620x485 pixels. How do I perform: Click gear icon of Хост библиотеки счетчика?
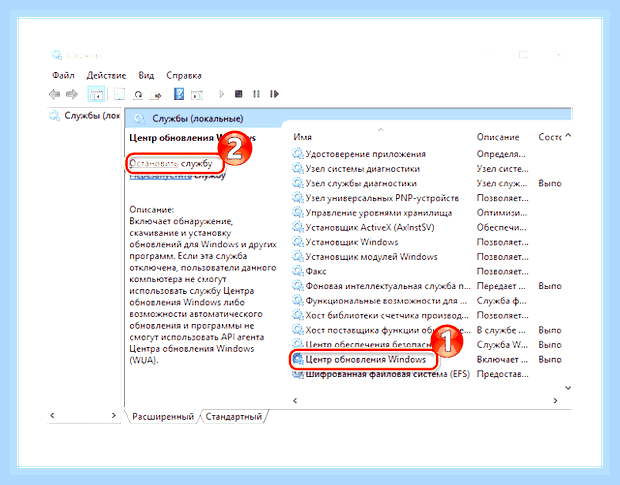pos(298,315)
